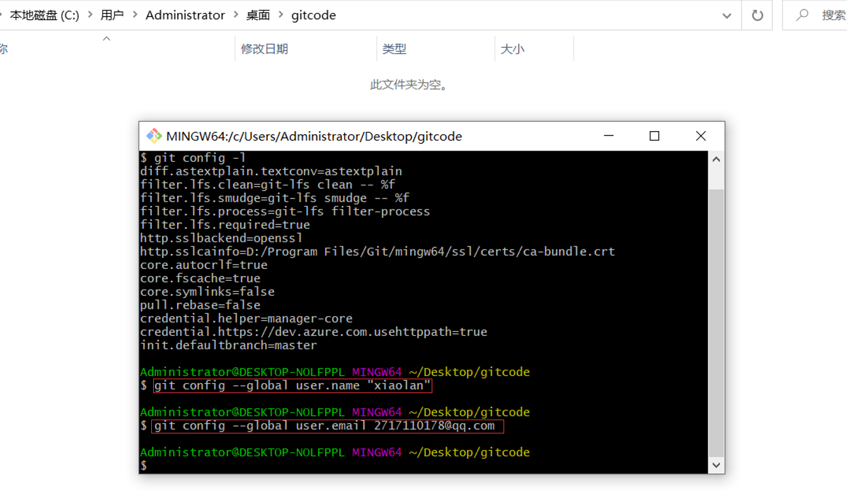Navigate to Administrator folder in address bar
This screenshot has width=847, height=504.
[185, 15]
